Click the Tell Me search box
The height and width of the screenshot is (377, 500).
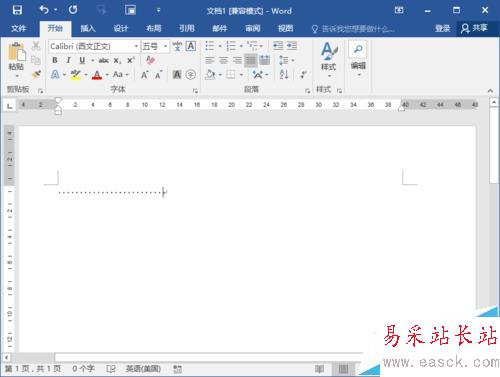point(353,29)
